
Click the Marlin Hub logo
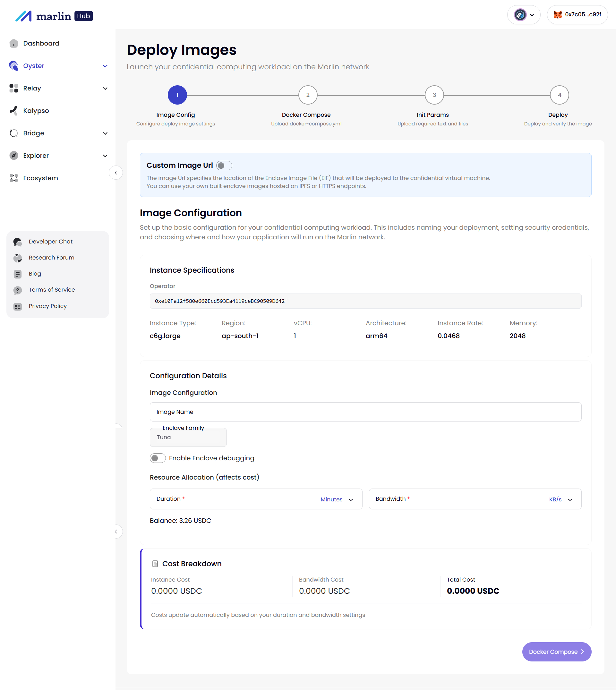tap(54, 16)
